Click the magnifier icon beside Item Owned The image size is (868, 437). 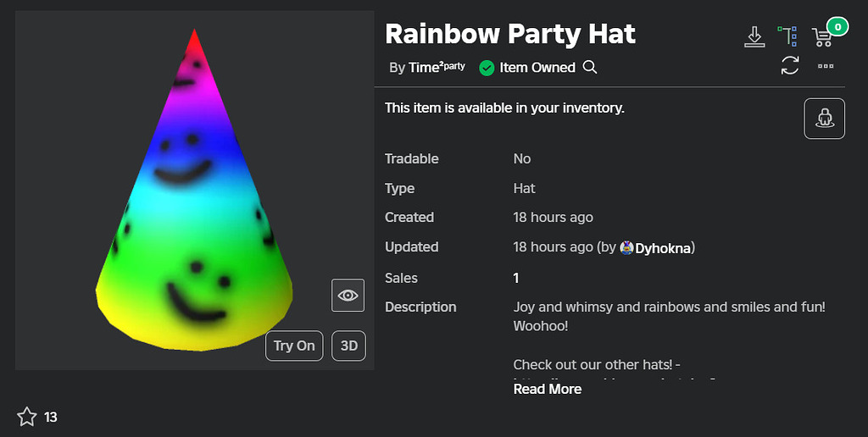point(590,68)
